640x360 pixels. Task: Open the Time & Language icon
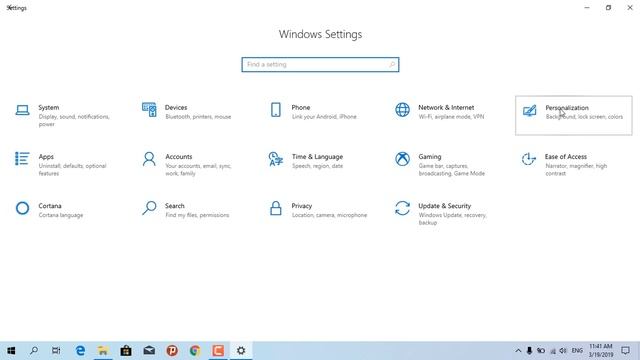(276, 159)
